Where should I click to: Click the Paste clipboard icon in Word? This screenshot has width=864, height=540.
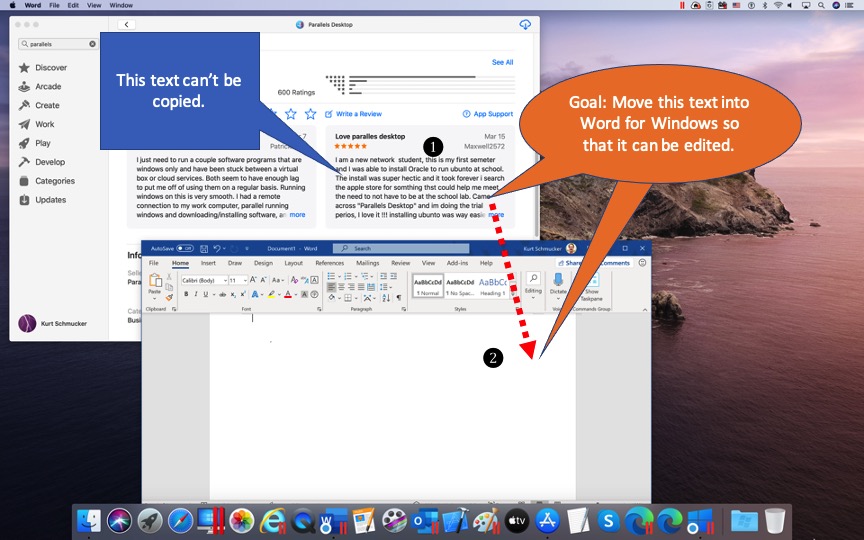click(155, 280)
